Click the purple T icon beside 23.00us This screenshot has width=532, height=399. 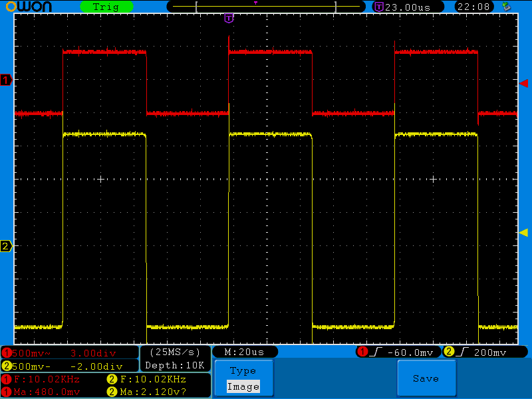(379, 7)
